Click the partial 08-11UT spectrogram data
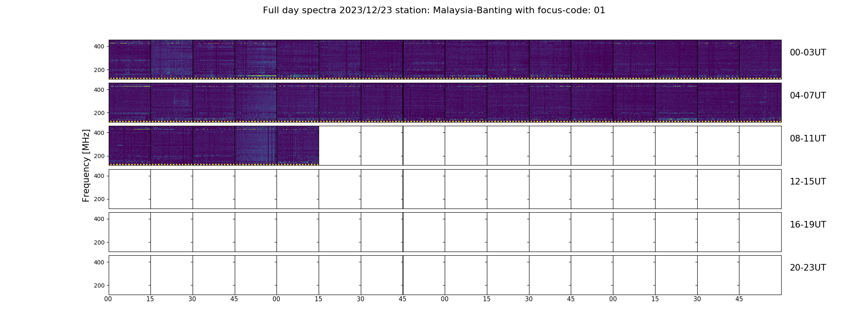 point(214,146)
